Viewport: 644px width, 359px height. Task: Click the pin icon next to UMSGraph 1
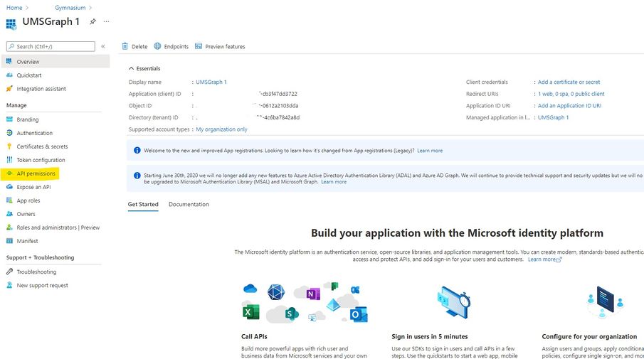93,22
